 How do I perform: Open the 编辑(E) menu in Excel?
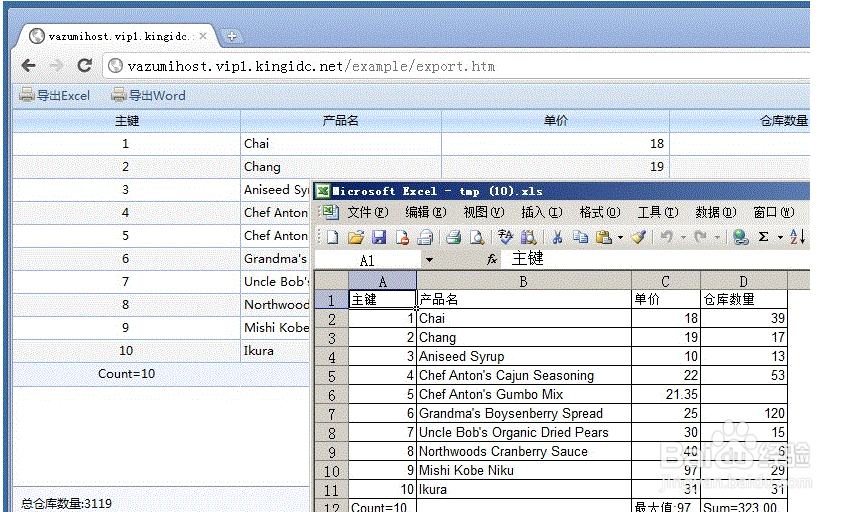[426, 212]
